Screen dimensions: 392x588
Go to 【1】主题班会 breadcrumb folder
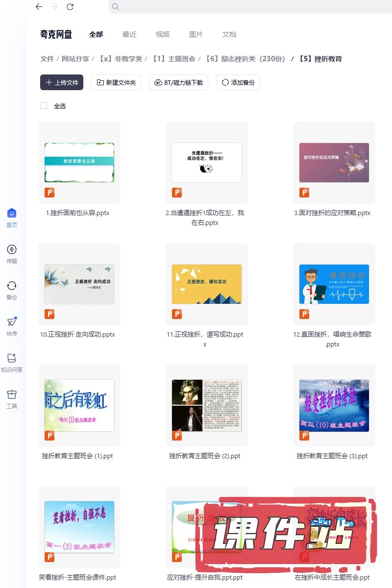click(173, 59)
